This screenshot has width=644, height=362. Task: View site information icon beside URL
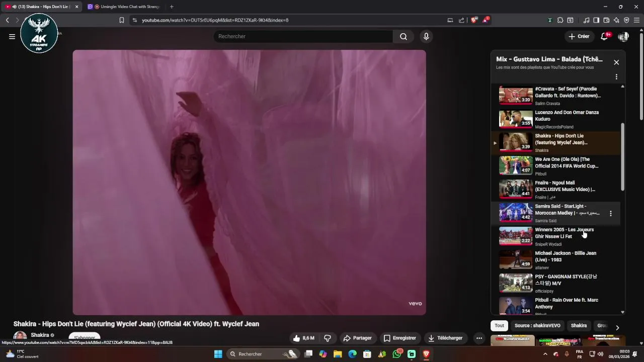[x=134, y=20]
